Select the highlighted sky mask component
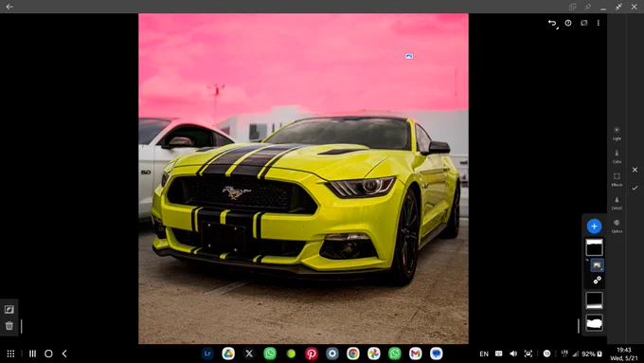This screenshot has height=363, width=644. tap(598, 265)
